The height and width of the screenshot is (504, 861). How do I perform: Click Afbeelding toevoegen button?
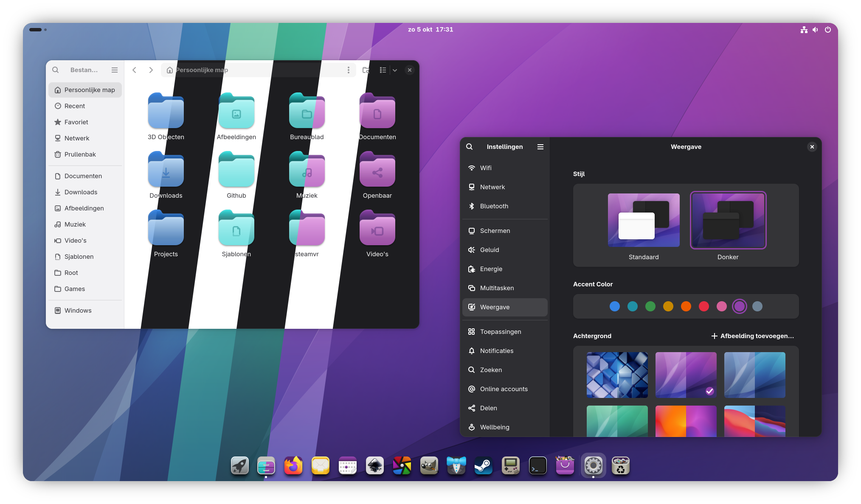(x=752, y=336)
